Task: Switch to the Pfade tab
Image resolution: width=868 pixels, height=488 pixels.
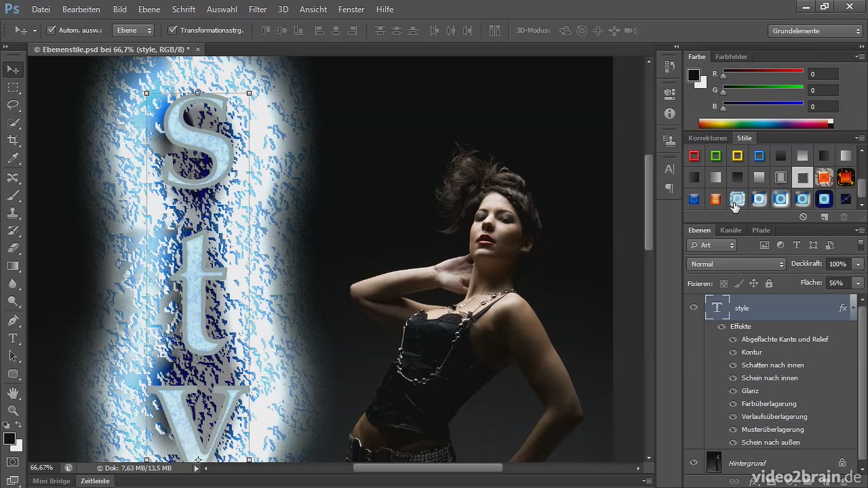Action: [761, 230]
